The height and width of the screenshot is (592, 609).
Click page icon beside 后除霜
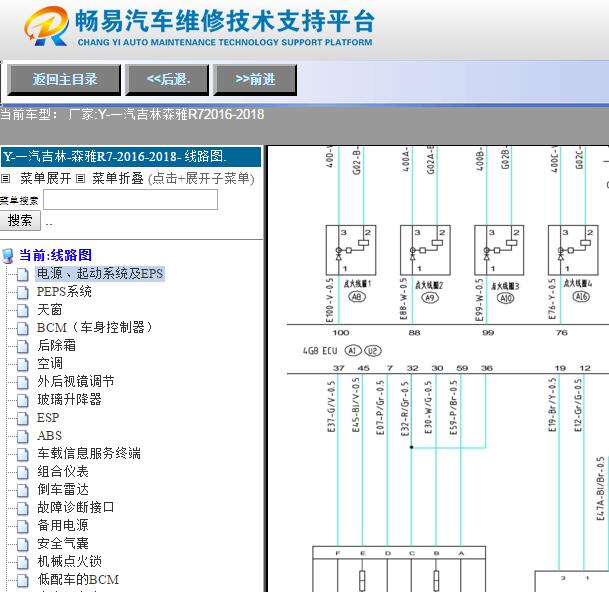tap(23, 346)
